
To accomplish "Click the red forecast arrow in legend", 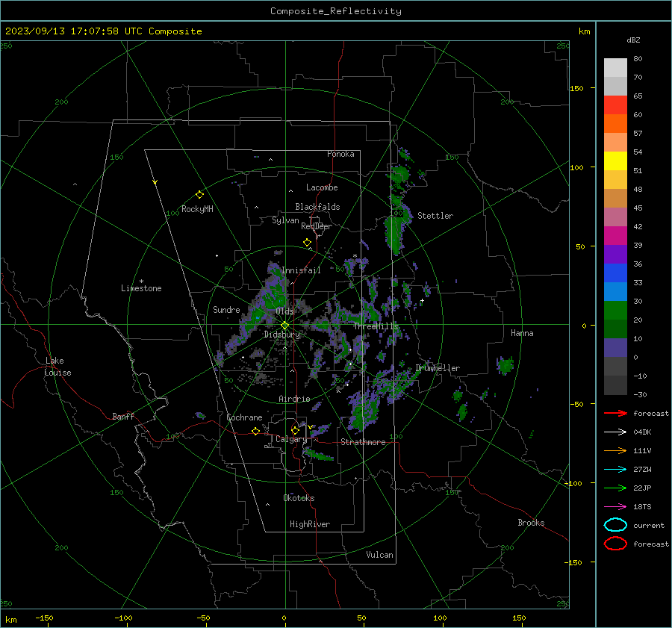I will pyautogui.click(x=615, y=413).
